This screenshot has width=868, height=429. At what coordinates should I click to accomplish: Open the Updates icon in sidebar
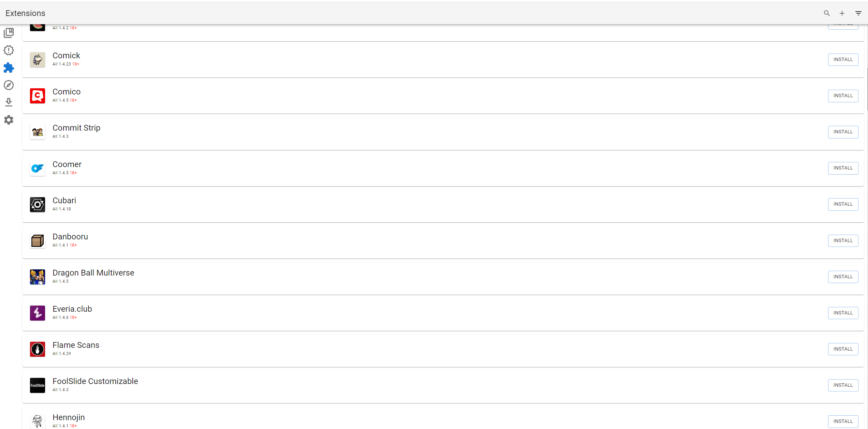click(x=9, y=50)
